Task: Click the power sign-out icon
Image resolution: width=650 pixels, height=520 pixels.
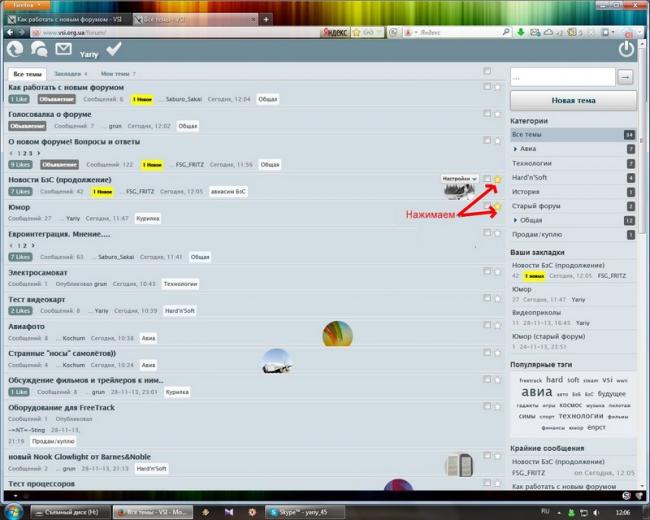Action: [x=626, y=49]
